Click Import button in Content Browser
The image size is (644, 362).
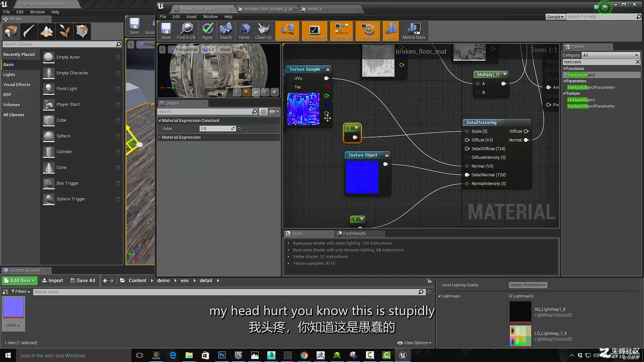point(52,281)
